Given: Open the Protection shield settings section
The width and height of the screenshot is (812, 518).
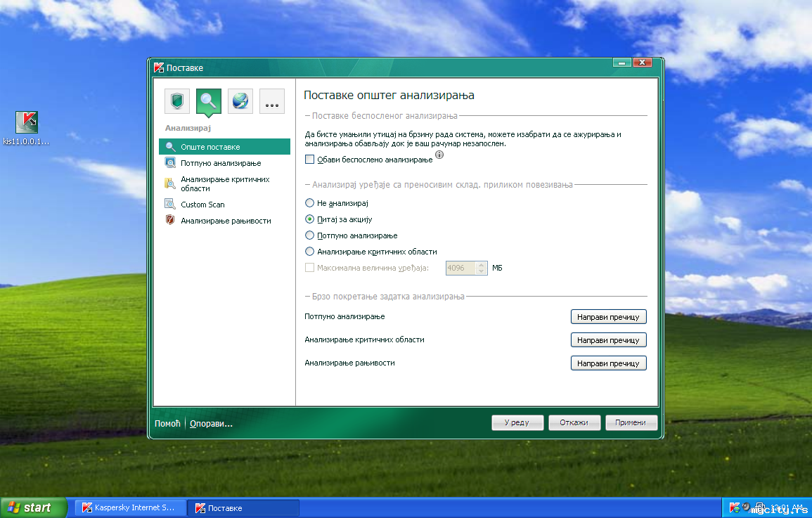Looking at the screenshot, I should pos(177,101).
